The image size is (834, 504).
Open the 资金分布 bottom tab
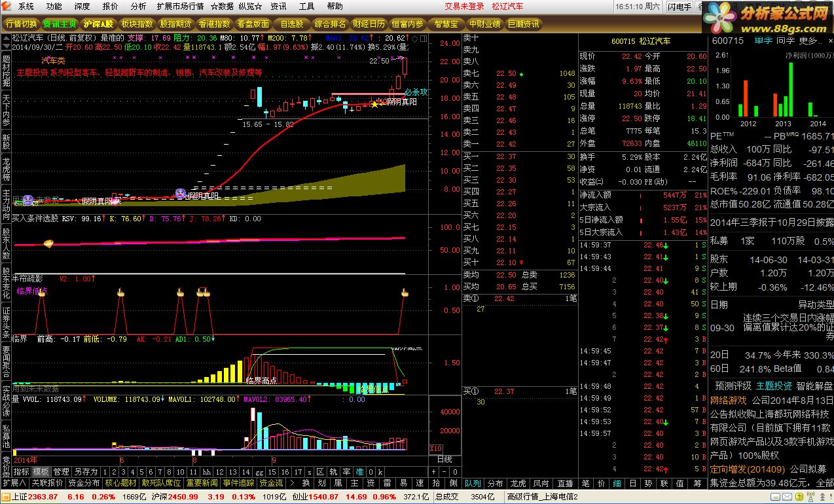[x=84, y=483]
